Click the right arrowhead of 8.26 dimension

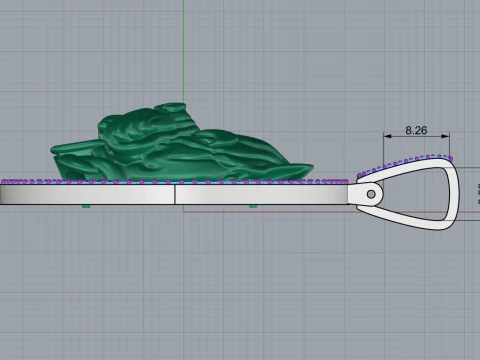(445, 136)
